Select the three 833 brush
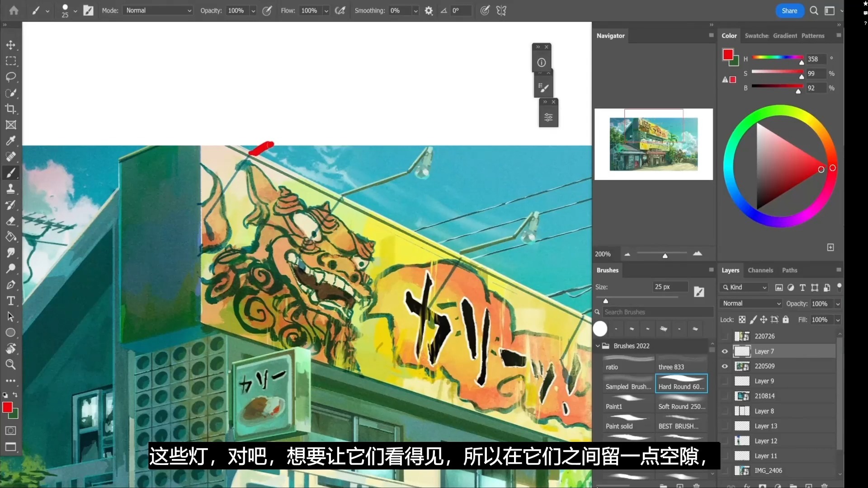 tap(681, 364)
